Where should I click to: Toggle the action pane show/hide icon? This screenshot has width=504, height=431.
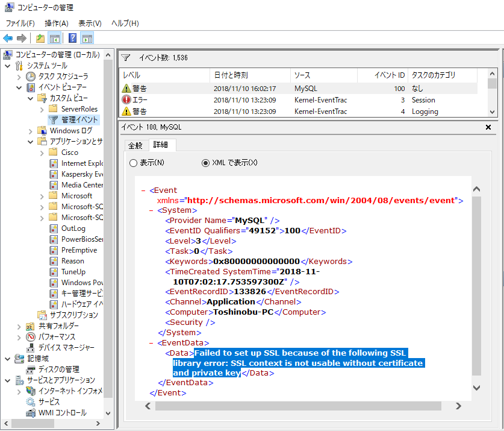point(87,39)
